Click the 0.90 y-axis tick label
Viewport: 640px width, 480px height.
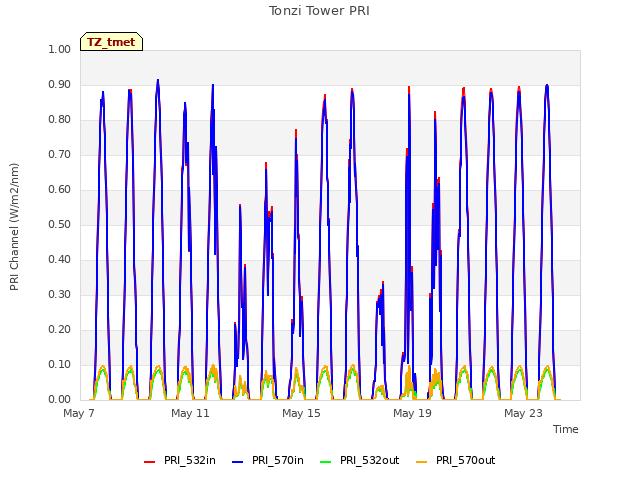pyautogui.click(x=60, y=84)
